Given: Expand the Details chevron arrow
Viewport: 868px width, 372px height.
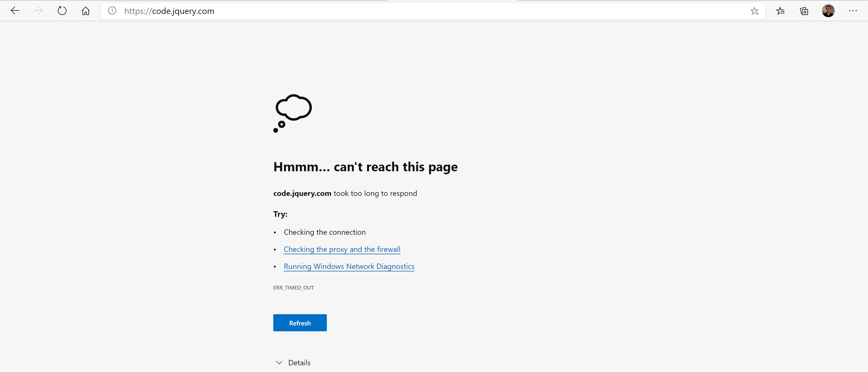Looking at the screenshot, I should 279,363.
